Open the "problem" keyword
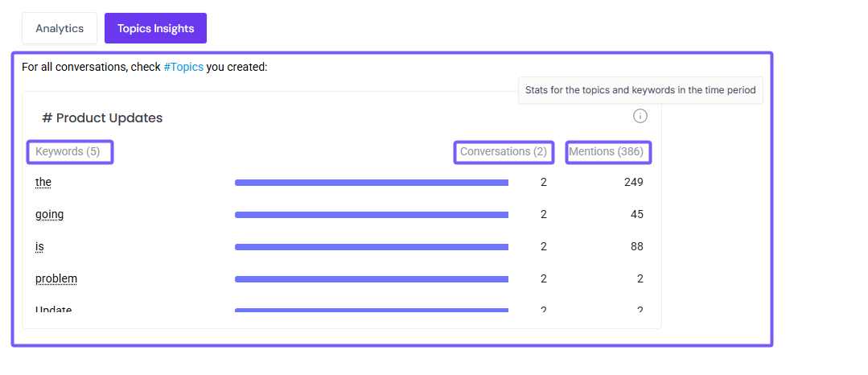Viewport: 868px width, 375px height. [56, 279]
